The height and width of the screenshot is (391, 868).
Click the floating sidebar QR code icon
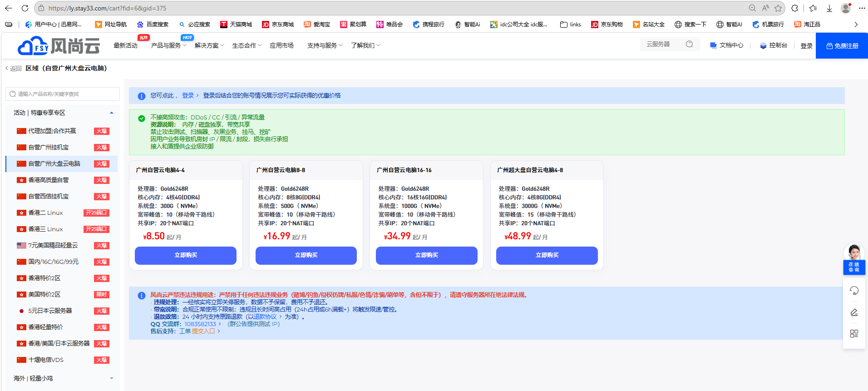point(854,334)
